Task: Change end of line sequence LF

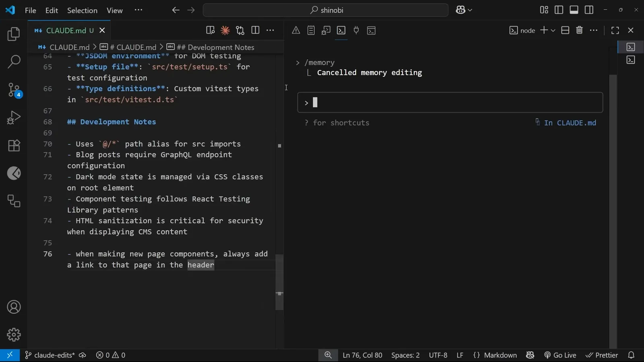Action: coord(460,355)
